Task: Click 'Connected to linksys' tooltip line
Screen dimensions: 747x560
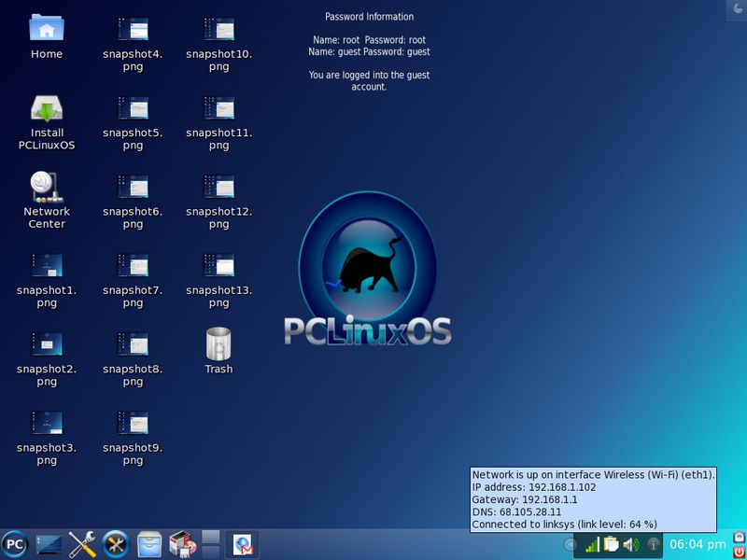Action: pos(564,525)
